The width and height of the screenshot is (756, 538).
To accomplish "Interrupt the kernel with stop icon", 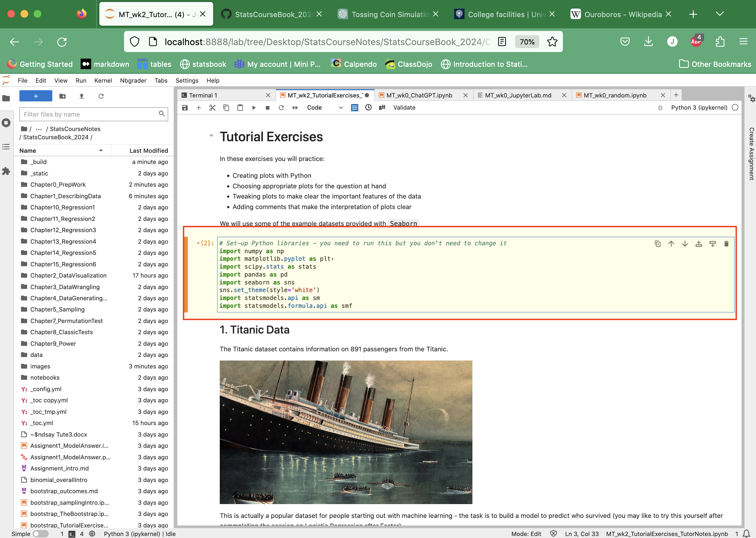I will [x=267, y=108].
